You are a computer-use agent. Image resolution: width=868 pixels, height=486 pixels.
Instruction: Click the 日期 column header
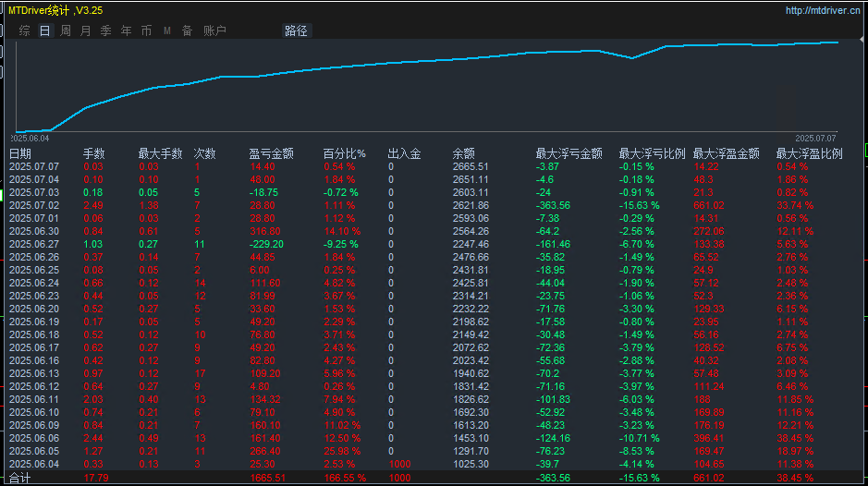[x=20, y=153]
